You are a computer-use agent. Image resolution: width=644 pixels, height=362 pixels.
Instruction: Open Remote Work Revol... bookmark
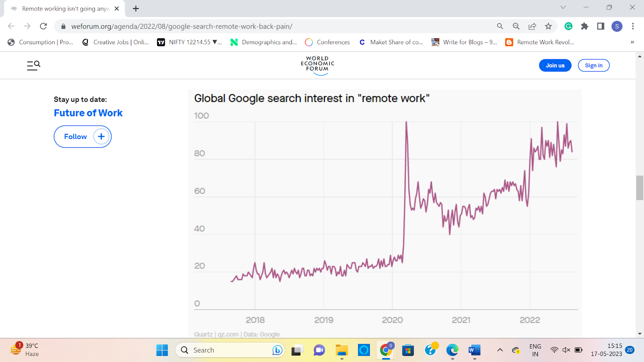[540, 42]
